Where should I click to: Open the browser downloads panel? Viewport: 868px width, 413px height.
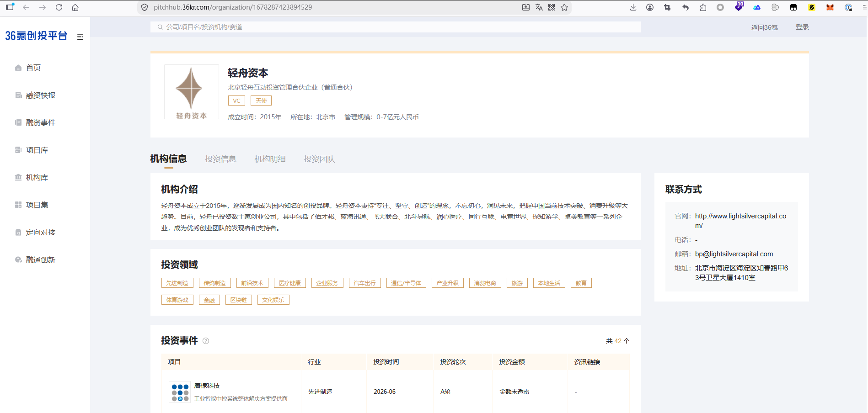[x=633, y=7]
